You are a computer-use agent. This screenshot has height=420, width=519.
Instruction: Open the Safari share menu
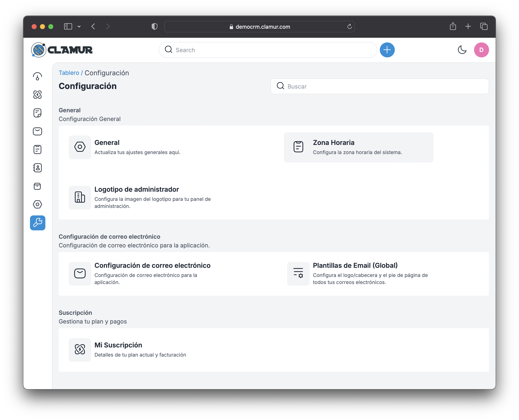453,26
